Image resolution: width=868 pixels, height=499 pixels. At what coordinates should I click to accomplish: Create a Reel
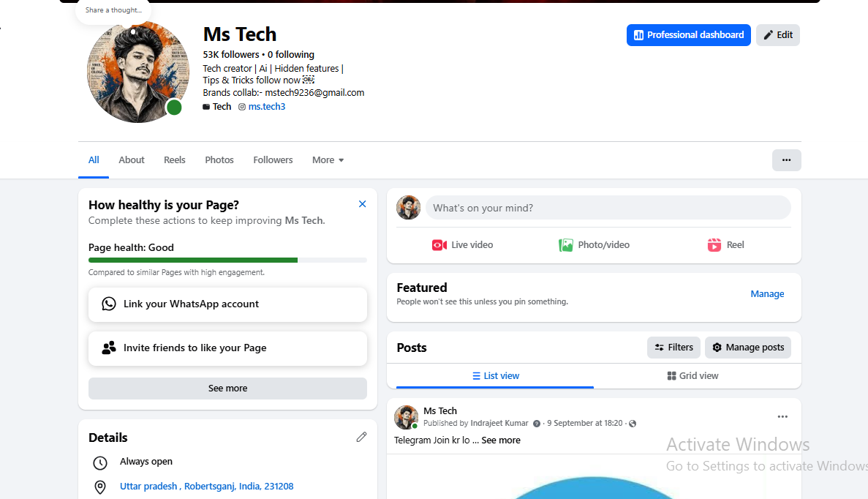click(725, 245)
